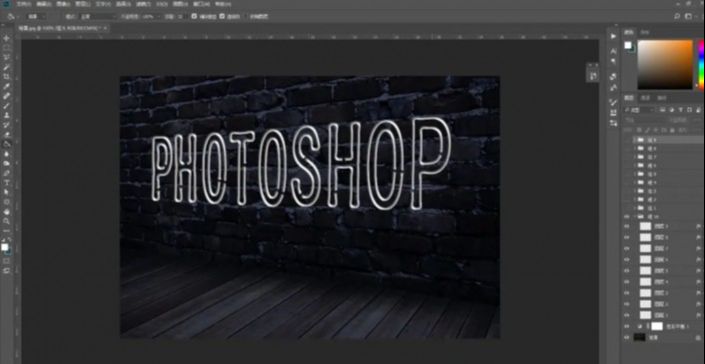Image resolution: width=705 pixels, height=364 pixels.
Task: Expand group 5 folder arrow
Action: pos(634,174)
